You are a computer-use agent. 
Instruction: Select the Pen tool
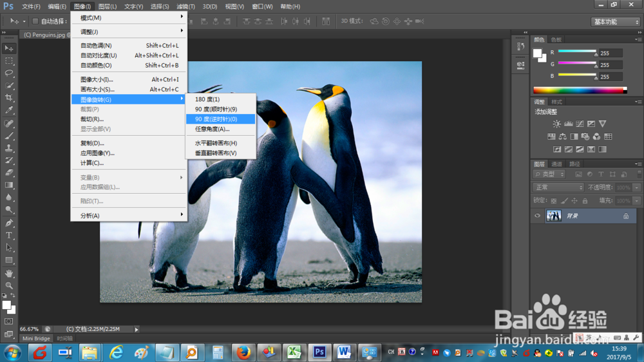pos(8,223)
